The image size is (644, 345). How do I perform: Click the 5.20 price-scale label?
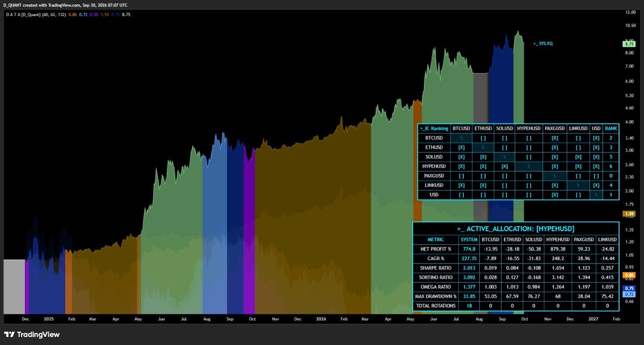coord(629,96)
